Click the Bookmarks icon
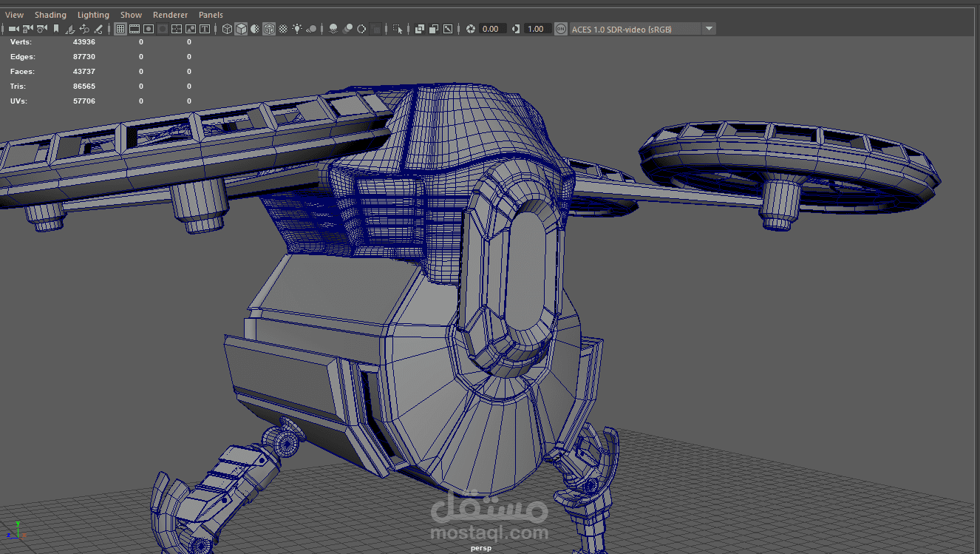This screenshot has width=980, height=554. click(x=56, y=29)
